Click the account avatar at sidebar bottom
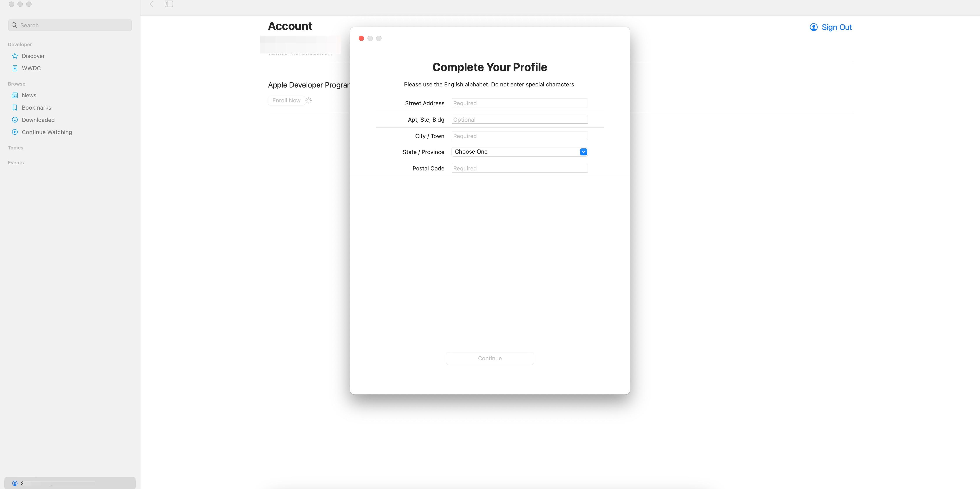This screenshot has width=980, height=489. 15,483
